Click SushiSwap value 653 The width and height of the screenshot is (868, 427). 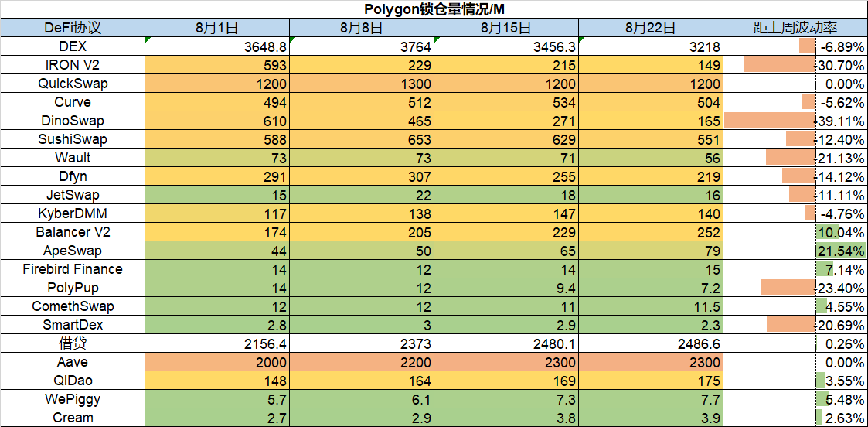click(362, 139)
